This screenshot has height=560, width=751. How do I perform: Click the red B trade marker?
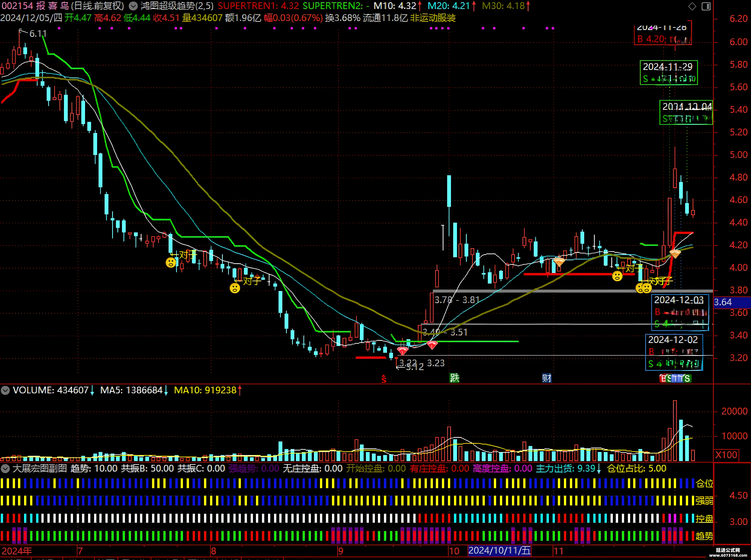point(663,378)
